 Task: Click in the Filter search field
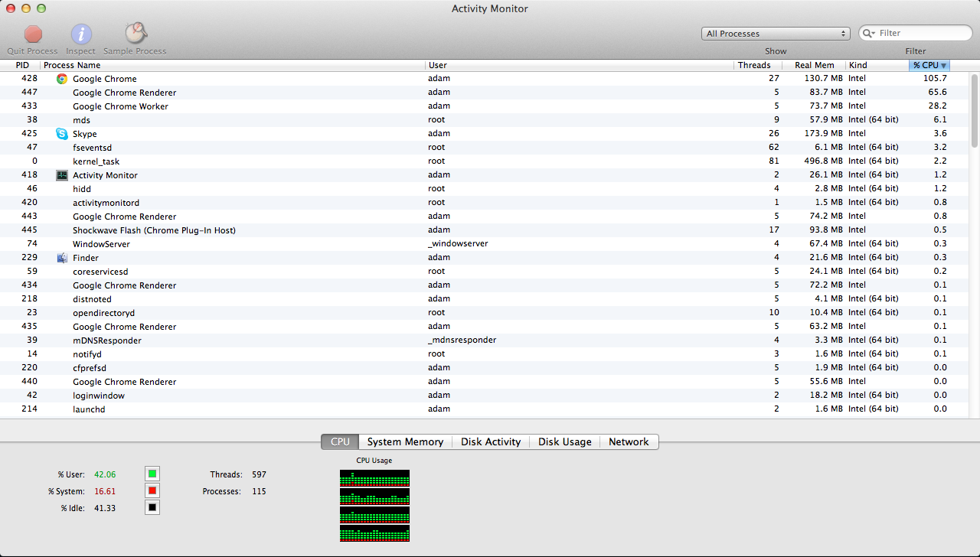tap(916, 33)
